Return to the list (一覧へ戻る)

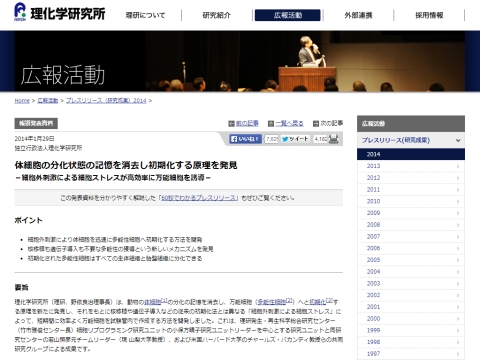289,124
